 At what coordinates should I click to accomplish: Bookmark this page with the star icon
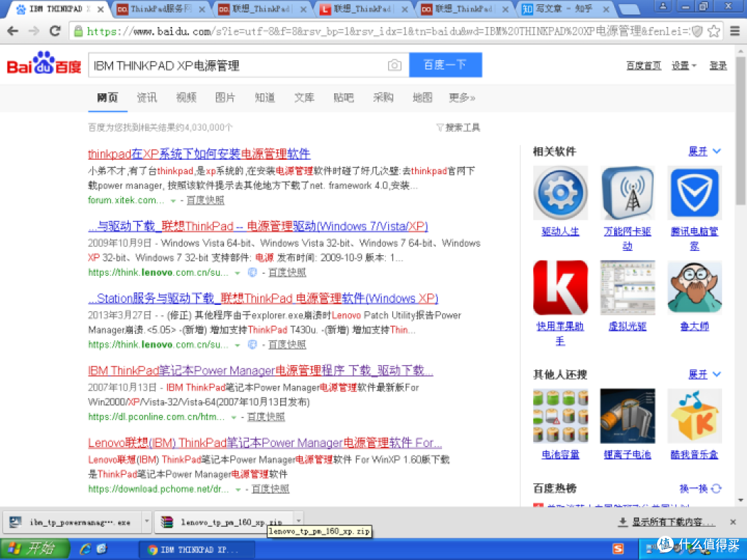pyautogui.click(x=714, y=31)
